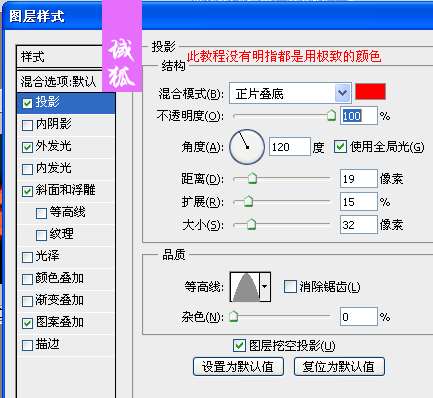
Task: Uncheck the 外发光 outer glow checkbox
Action: tap(27, 147)
